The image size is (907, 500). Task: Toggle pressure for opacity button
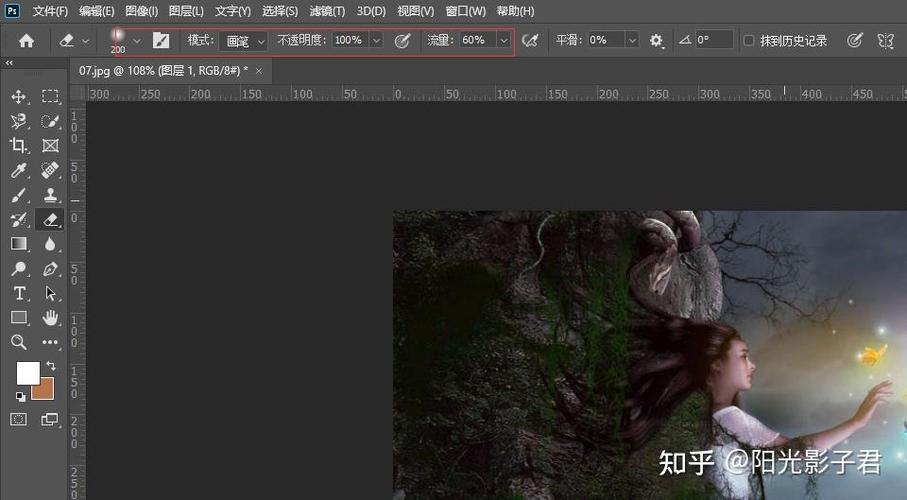402,41
